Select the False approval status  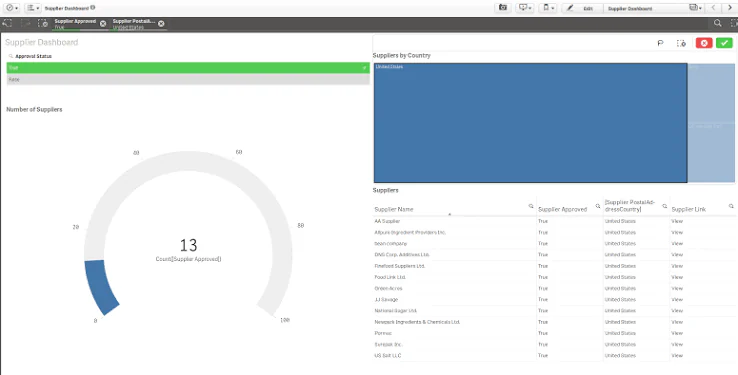188,80
